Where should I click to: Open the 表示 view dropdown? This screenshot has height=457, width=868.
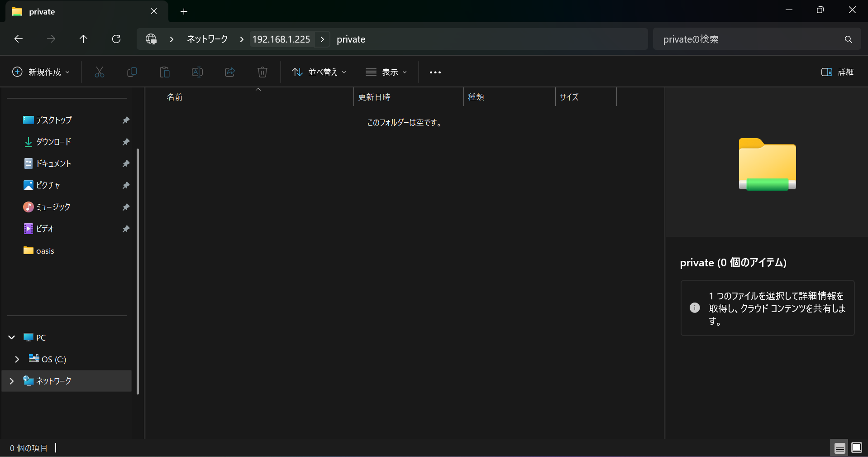tap(386, 72)
